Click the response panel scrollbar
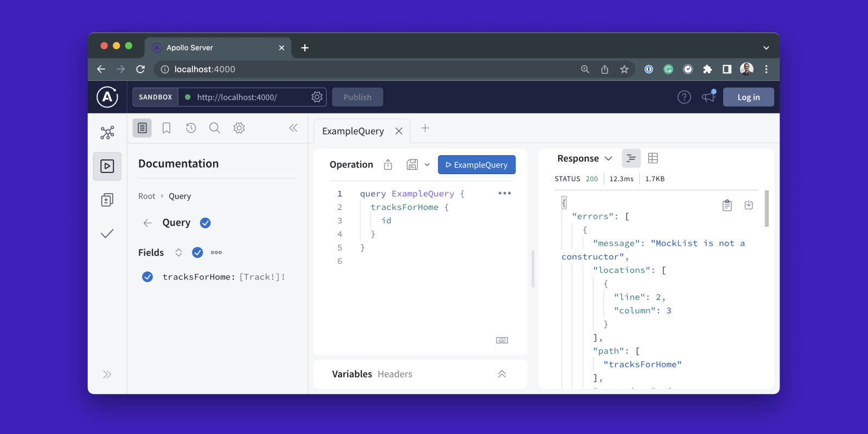 [x=767, y=208]
